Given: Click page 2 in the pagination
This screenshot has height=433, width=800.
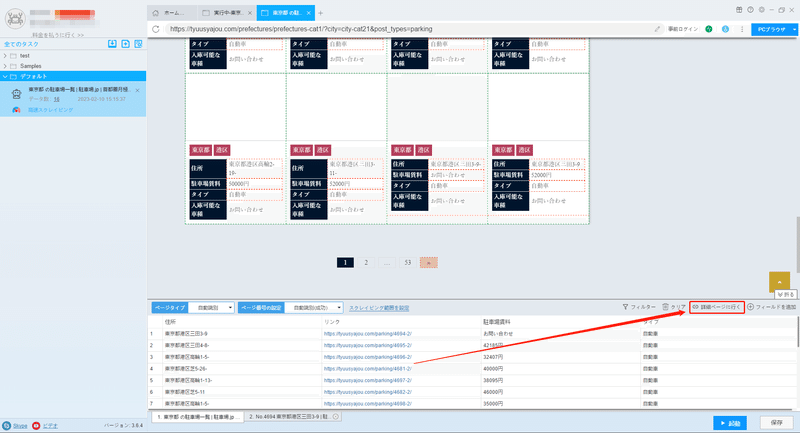Looking at the screenshot, I should click(366, 263).
